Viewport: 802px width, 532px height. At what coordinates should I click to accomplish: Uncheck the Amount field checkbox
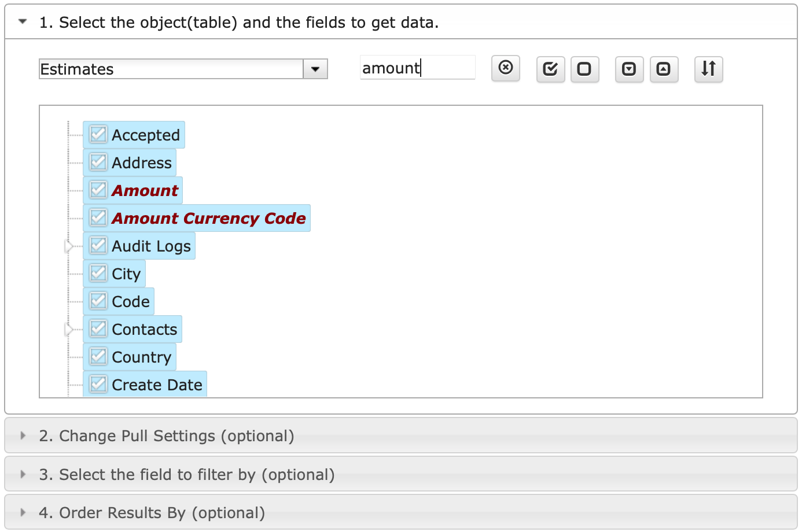[98, 190]
